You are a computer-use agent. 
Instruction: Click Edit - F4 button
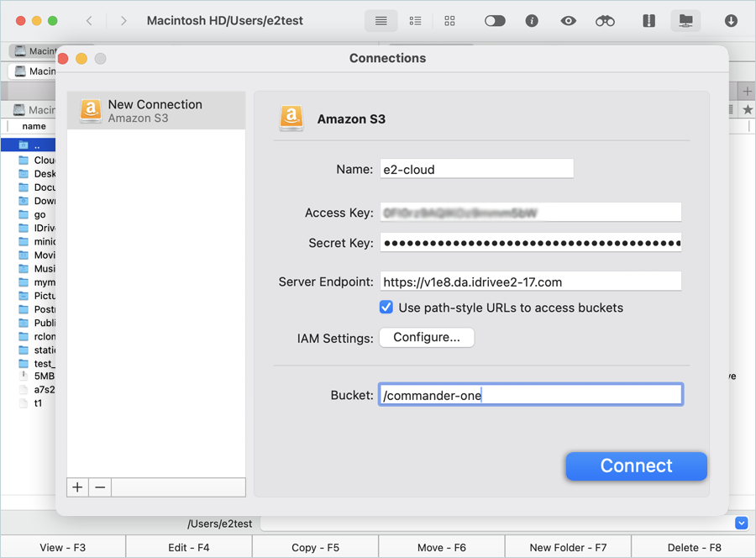click(x=189, y=547)
